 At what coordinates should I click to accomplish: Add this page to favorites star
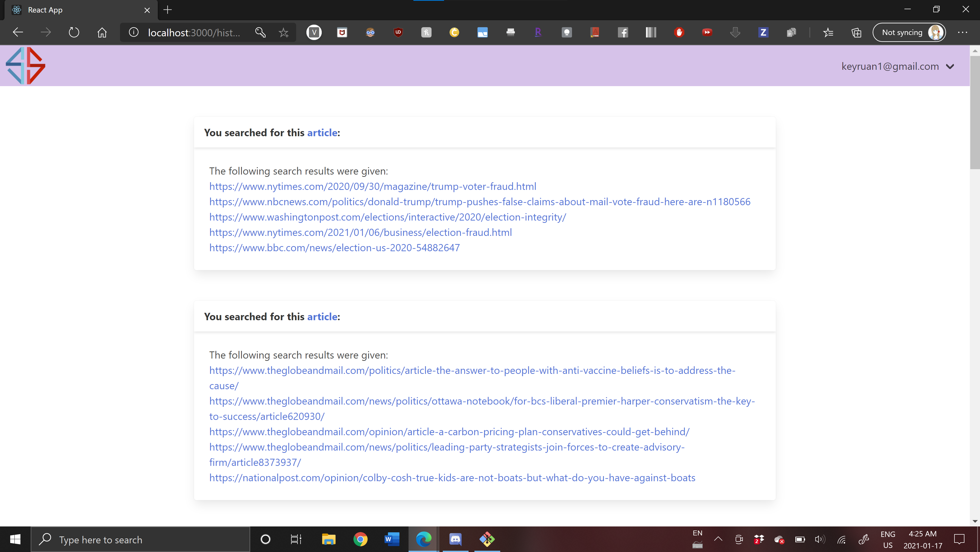(x=283, y=32)
